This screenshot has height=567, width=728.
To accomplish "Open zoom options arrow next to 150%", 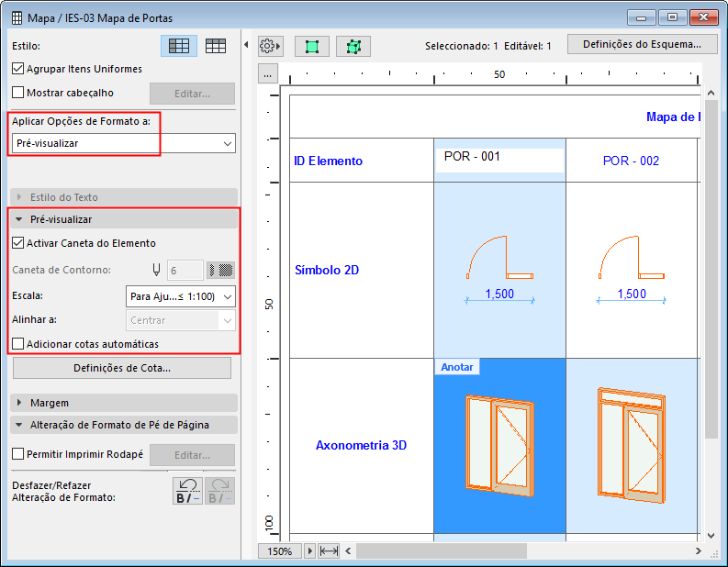I will click(x=309, y=551).
